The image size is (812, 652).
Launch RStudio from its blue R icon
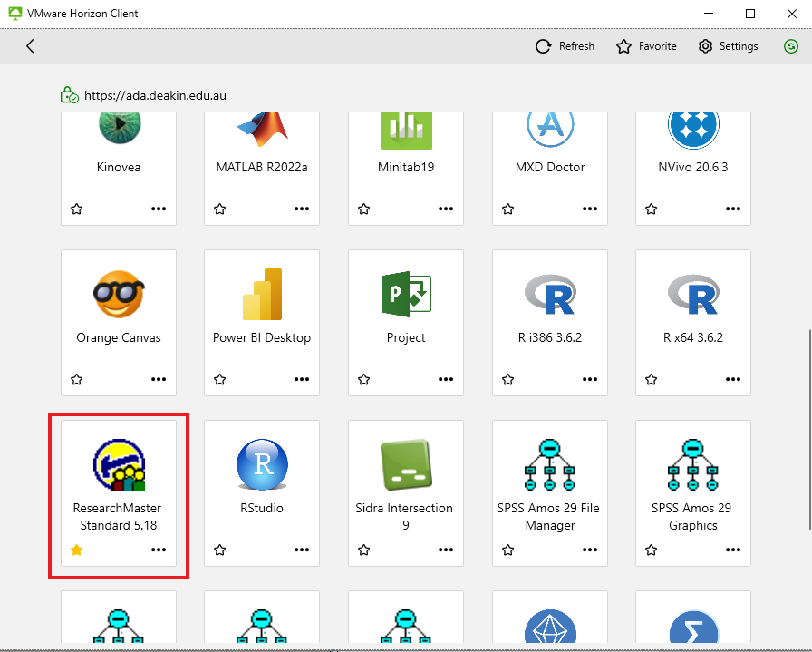tap(262, 464)
